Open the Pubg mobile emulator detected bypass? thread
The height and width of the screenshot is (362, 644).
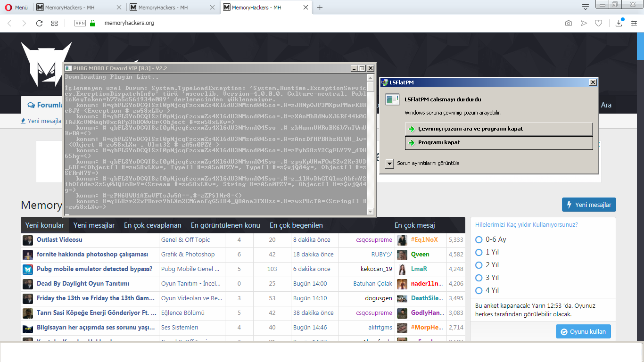point(94,269)
